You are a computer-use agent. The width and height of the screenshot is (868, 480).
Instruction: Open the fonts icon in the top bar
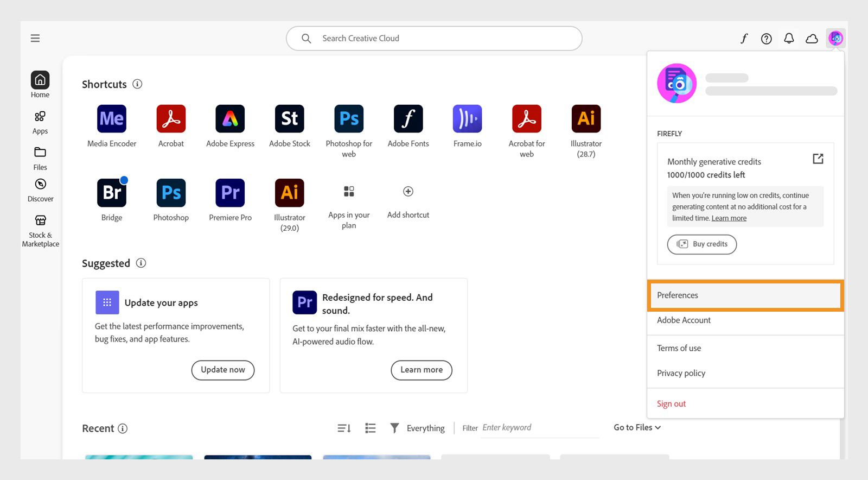pyautogui.click(x=744, y=39)
